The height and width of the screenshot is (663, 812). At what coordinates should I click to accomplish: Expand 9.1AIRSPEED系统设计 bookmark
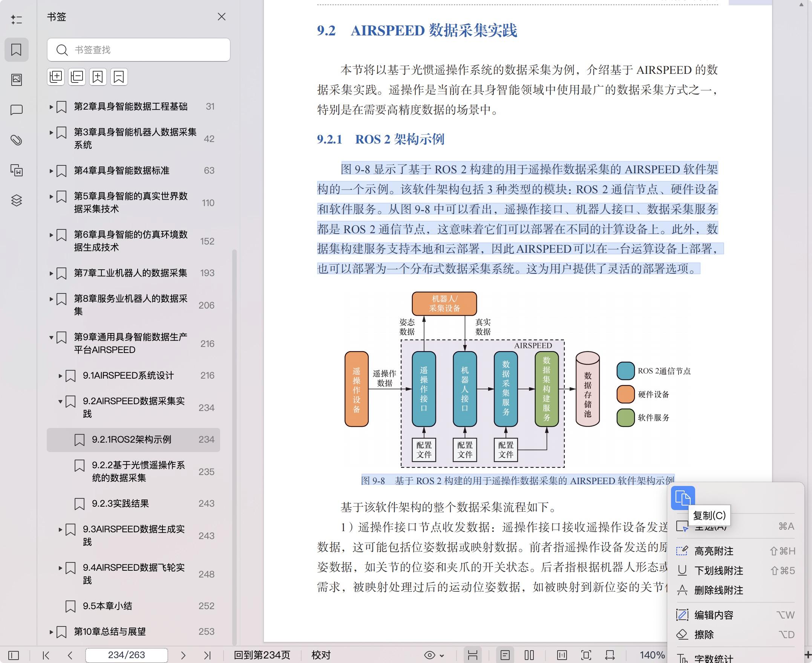(x=60, y=376)
